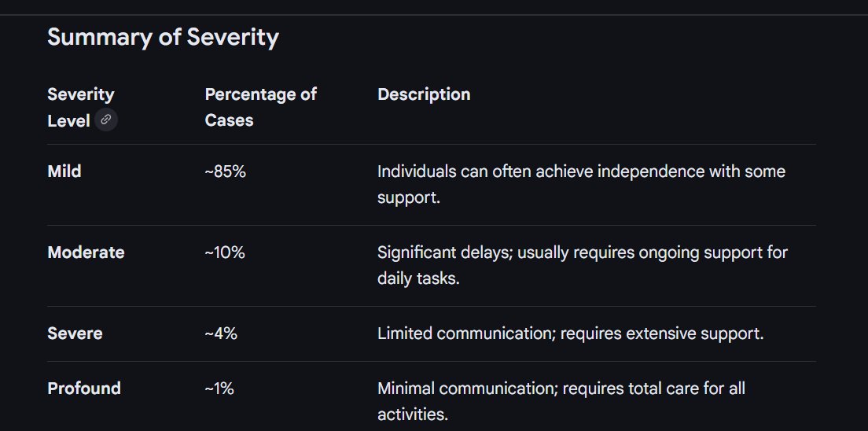Click the text about achieving independence
Screen dimensions: 868x431
point(581,171)
